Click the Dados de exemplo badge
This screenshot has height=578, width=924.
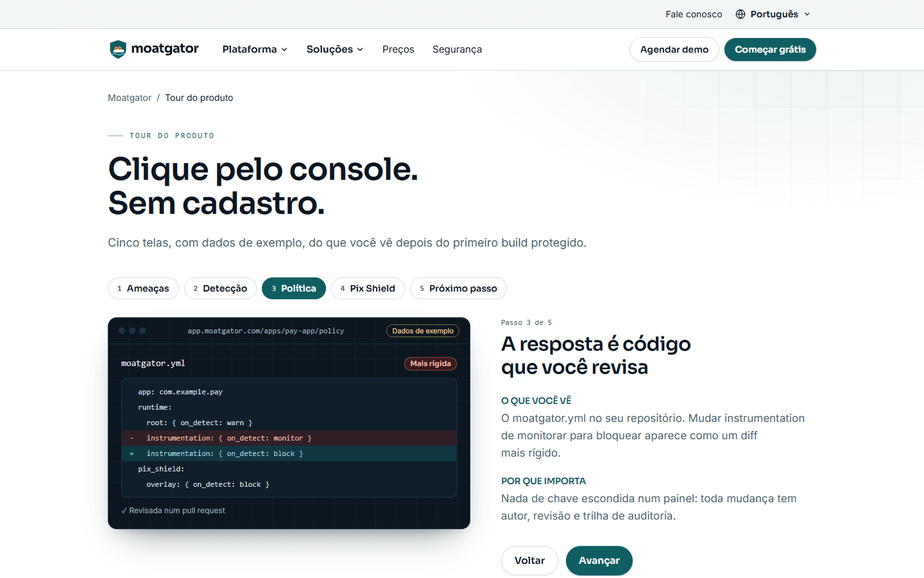click(423, 331)
